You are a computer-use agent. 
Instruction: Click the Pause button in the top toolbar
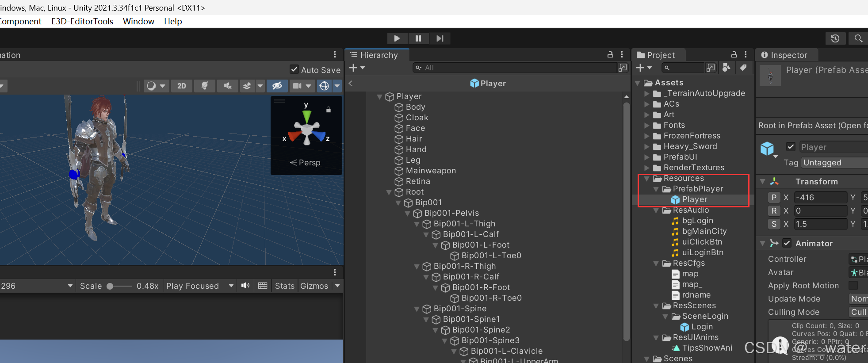coord(418,38)
